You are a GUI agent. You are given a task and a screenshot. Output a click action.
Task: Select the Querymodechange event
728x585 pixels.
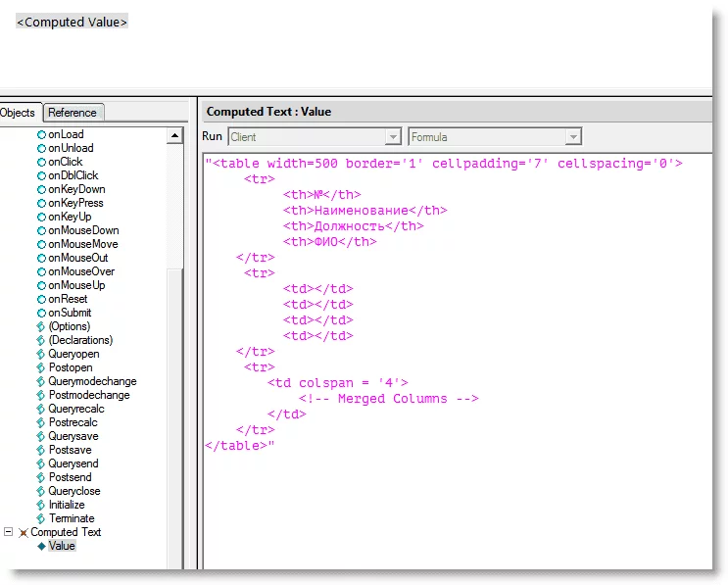point(92,381)
